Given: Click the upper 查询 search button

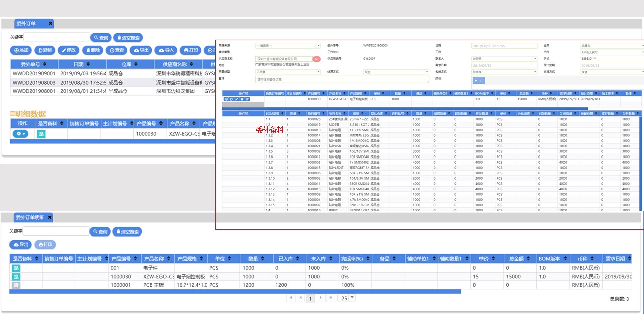Looking at the screenshot, I should pyautogui.click(x=101, y=38).
